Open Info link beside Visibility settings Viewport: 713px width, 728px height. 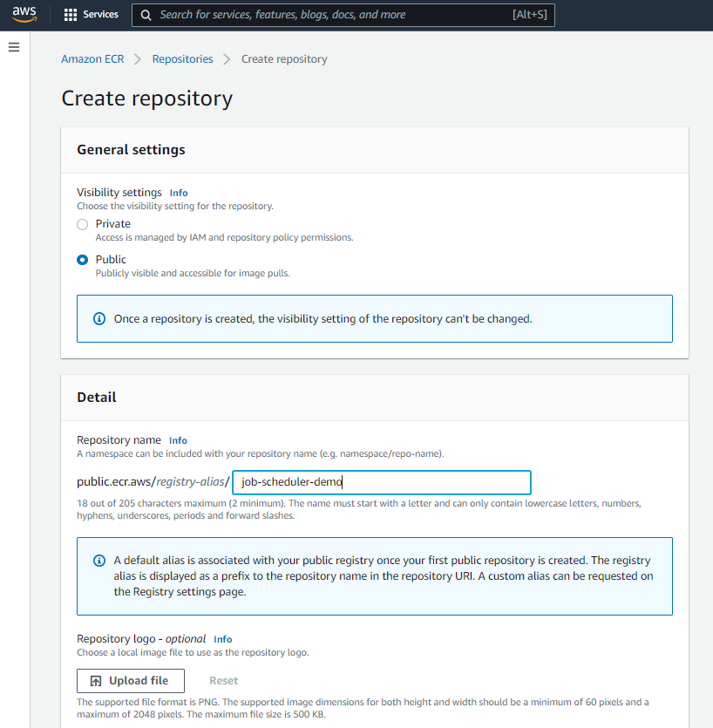[x=179, y=193]
